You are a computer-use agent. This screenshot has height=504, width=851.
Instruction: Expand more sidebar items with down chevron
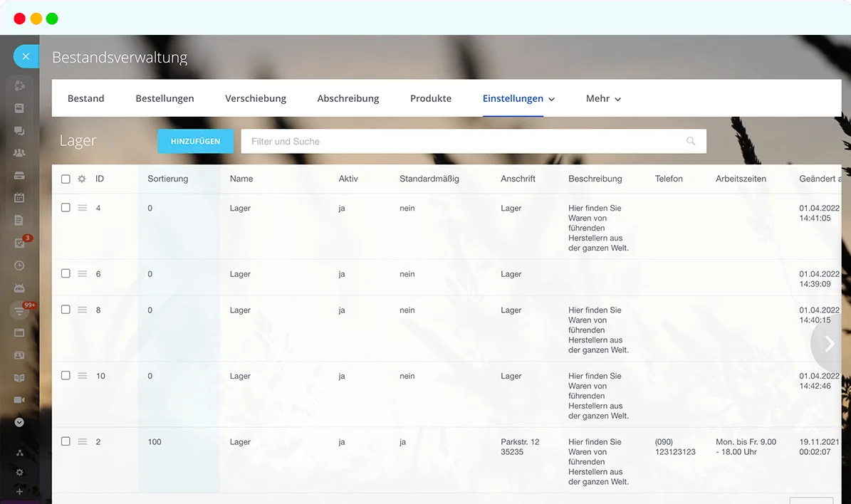click(x=19, y=422)
